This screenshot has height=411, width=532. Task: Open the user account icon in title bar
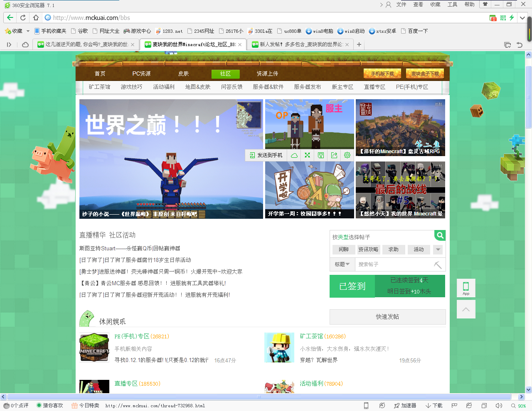[389, 5]
